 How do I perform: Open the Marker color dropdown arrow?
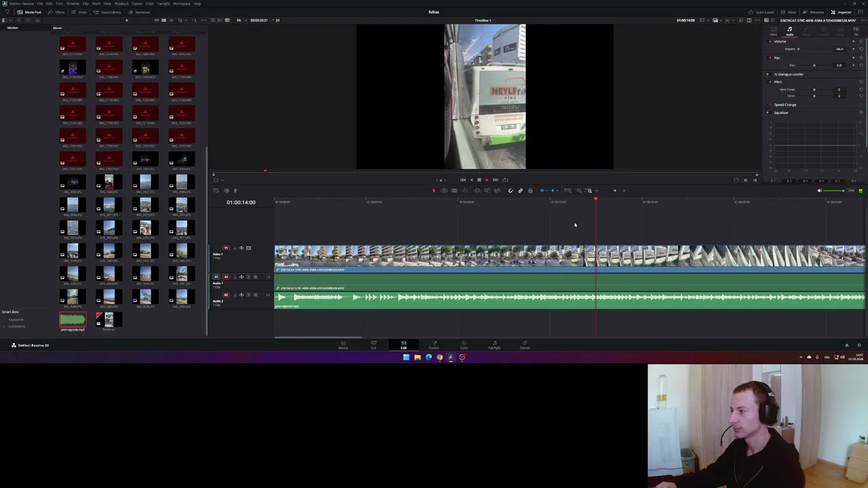tap(557, 190)
